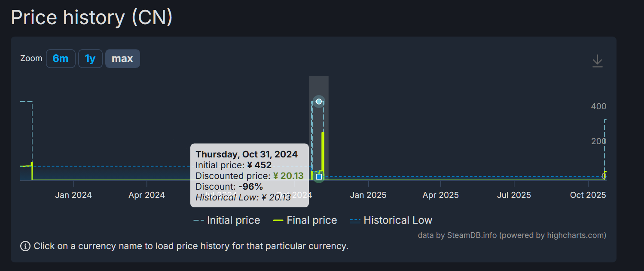Click the chart download icon

(x=597, y=61)
